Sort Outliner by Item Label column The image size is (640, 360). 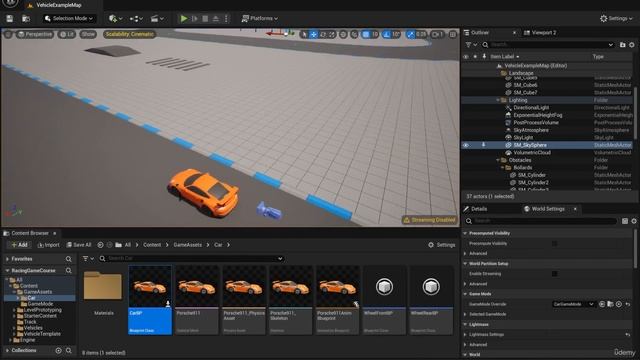504,57
